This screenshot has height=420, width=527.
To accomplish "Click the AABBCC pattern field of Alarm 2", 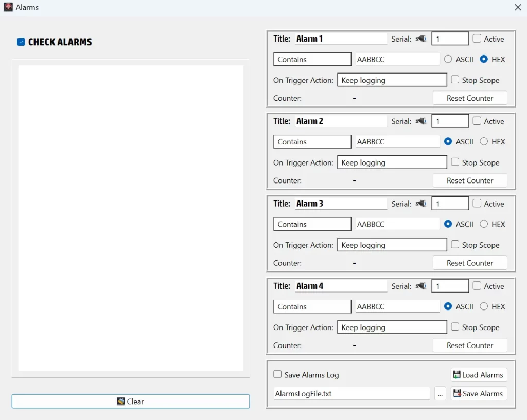I will [398, 142].
